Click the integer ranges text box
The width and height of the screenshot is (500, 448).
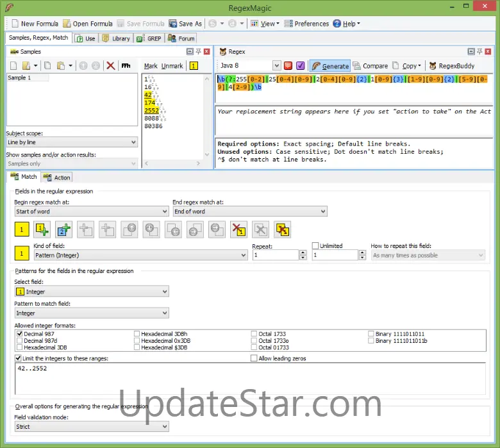(250, 379)
